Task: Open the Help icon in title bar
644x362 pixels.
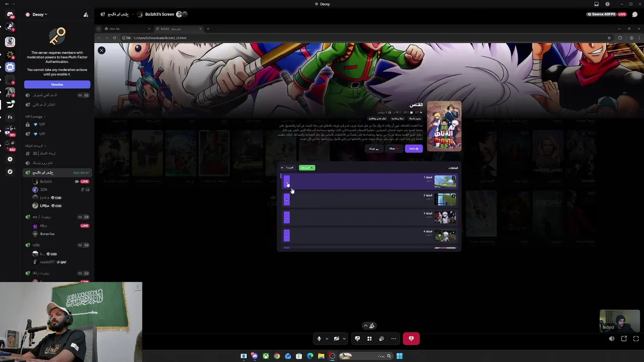Action: (607, 4)
